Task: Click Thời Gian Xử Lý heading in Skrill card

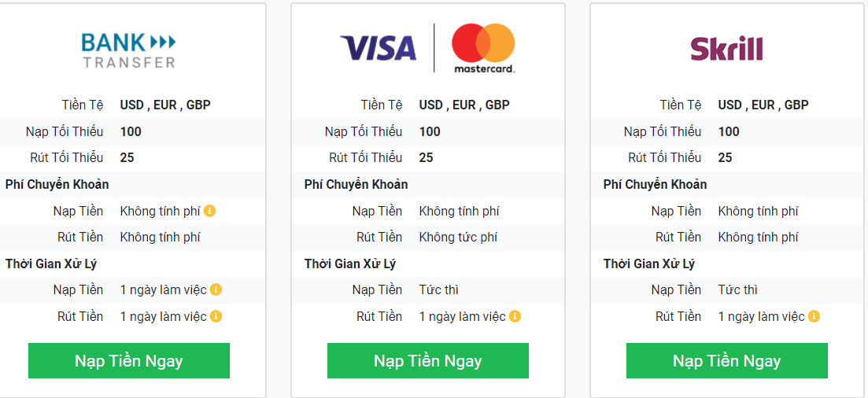Action: click(x=648, y=264)
